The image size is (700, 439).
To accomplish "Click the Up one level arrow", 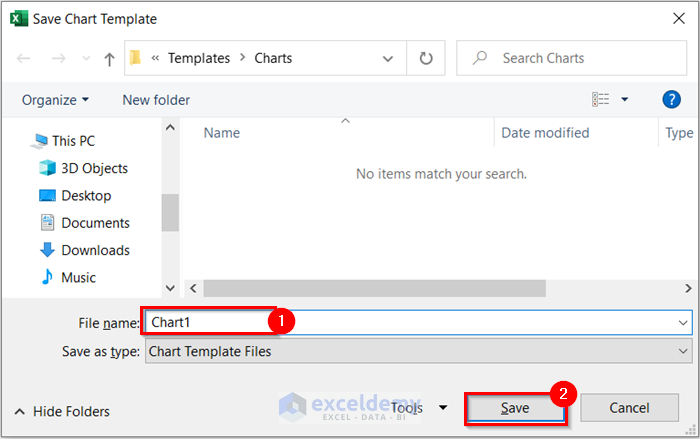I will coord(109,59).
